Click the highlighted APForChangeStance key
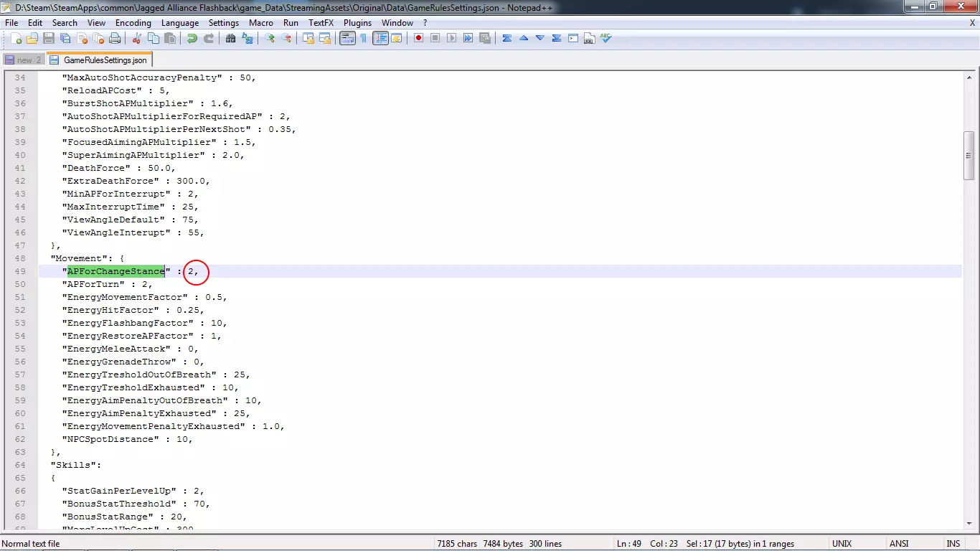Image resolution: width=980 pixels, height=551 pixels. click(116, 271)
